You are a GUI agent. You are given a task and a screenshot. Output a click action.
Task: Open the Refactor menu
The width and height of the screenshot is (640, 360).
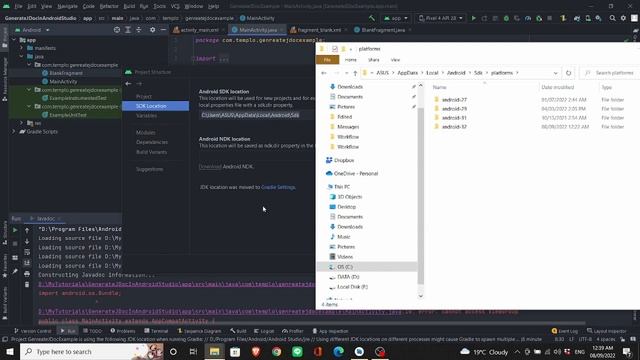point(109,6)
